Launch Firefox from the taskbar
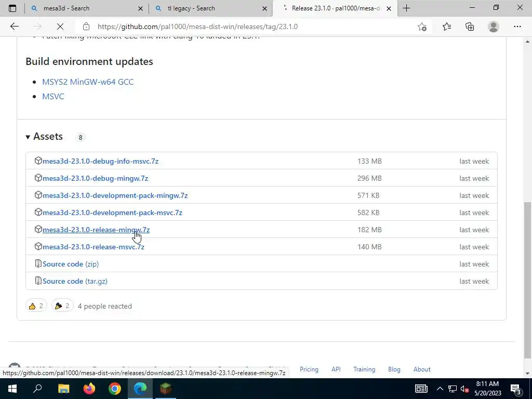This screenshot has width=532, height=399. tap(89, 389)
